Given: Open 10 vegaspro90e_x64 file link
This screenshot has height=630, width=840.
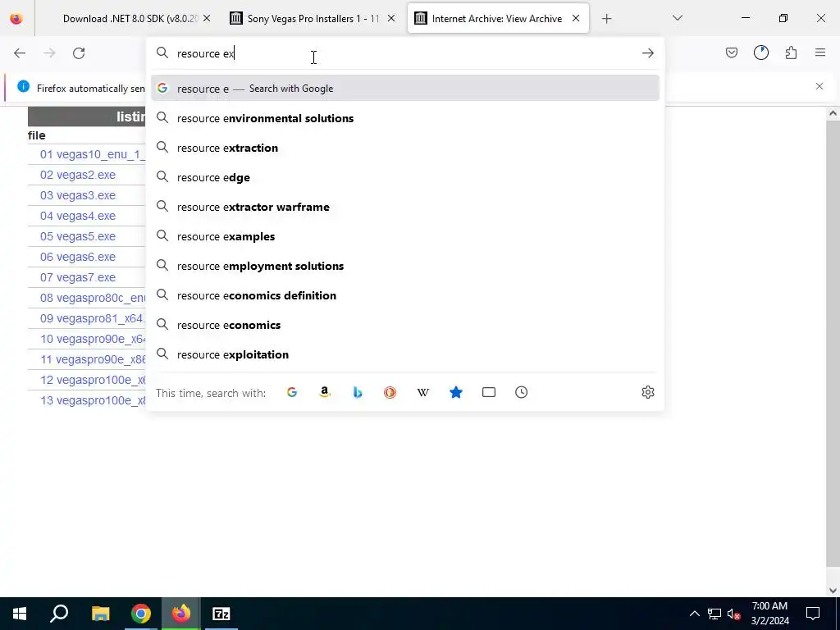Looking at the screenshot, I should [x=92, y=339].
